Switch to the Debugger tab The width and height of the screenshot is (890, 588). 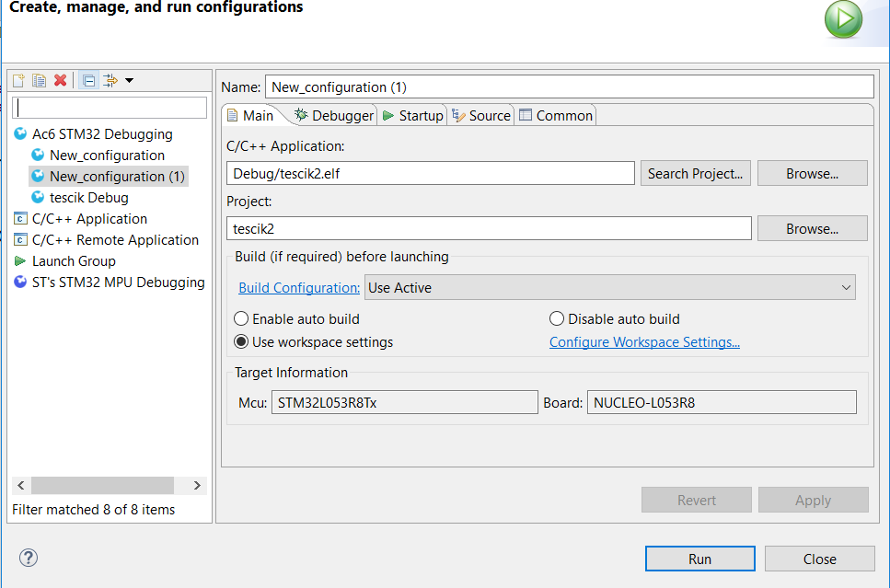coord(334,116)
